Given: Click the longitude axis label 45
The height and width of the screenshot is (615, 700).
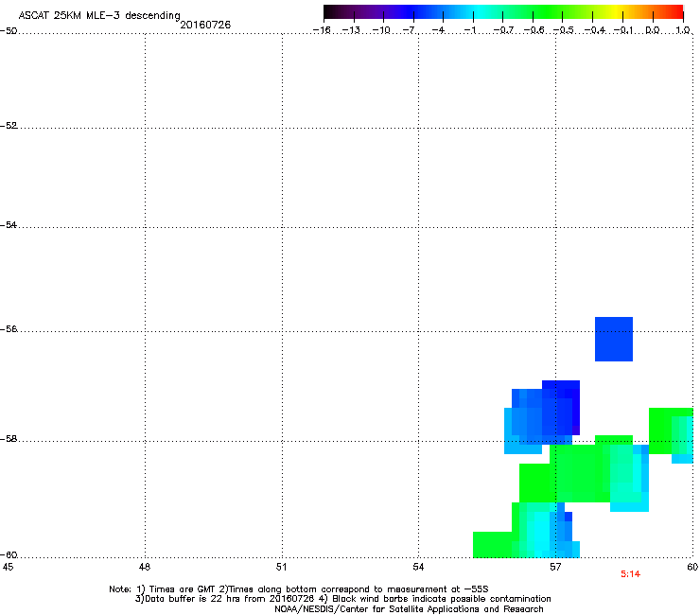Looking at the screenshot, I should (x=8, y=567).
